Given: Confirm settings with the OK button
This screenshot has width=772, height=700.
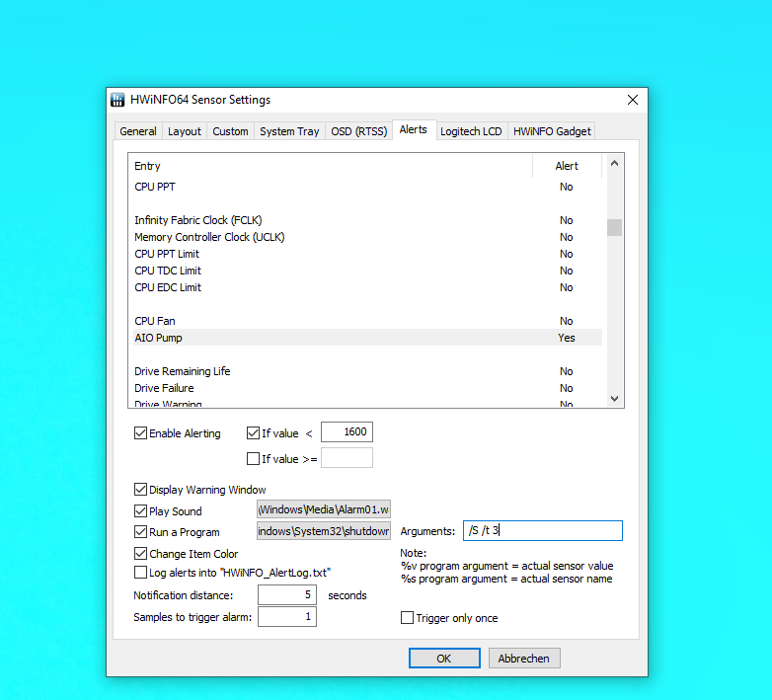Looking at the screenshot, I should (444, 659).
